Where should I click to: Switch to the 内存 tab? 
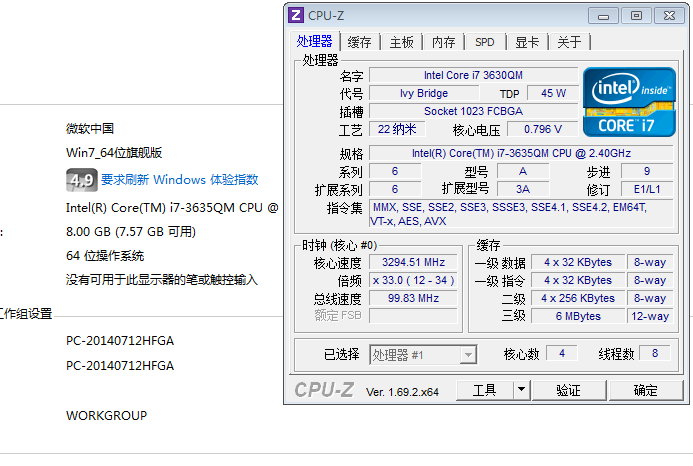click(x=443, y=42)
